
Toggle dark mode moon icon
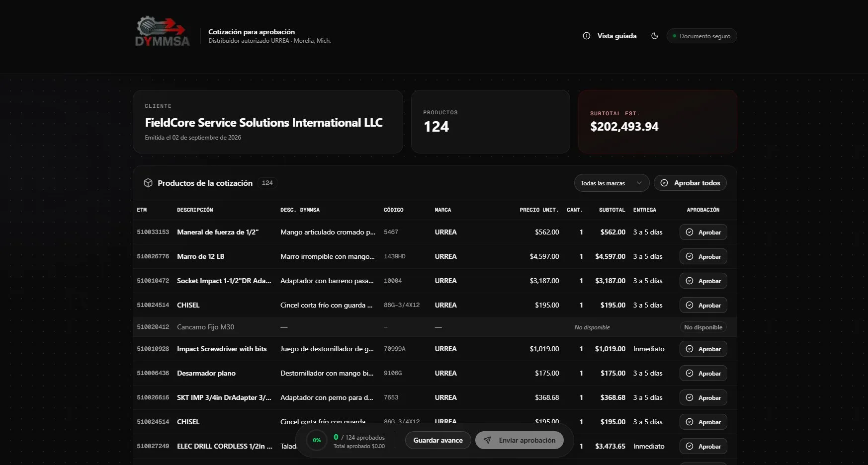(655, 36)
